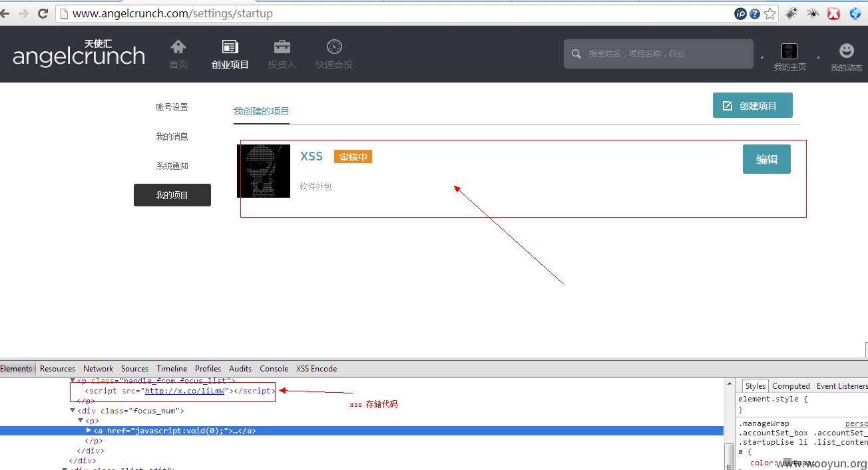Open the Event Listeners pane tab
The image size is (868, 470).
click(x=842, y=386)
